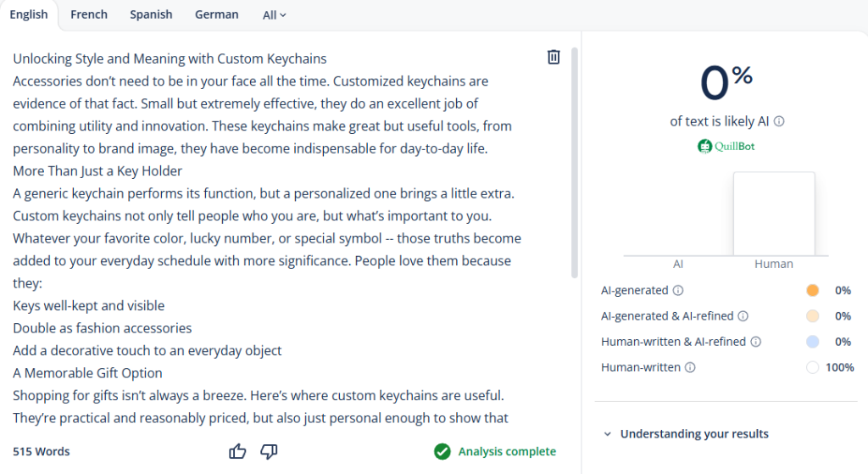Switch to the Spanish language tab
Viewport: 868px width, 474px height.
click(151, 14)
